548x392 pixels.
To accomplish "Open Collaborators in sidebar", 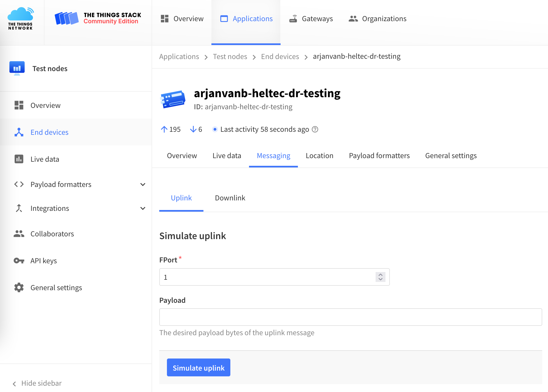I will coord(76,234).
